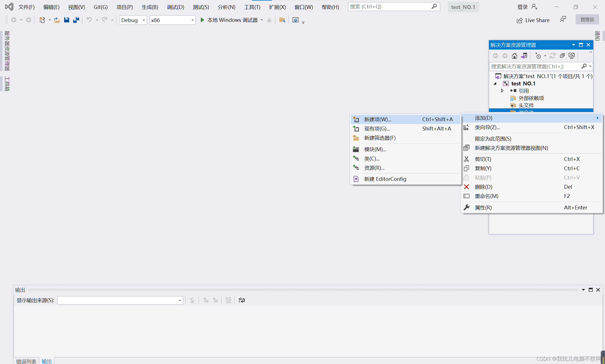Switch to the 错误列表 tab
Screen dimensions: 605x364
pyautogui.click(x=26, y=361)
